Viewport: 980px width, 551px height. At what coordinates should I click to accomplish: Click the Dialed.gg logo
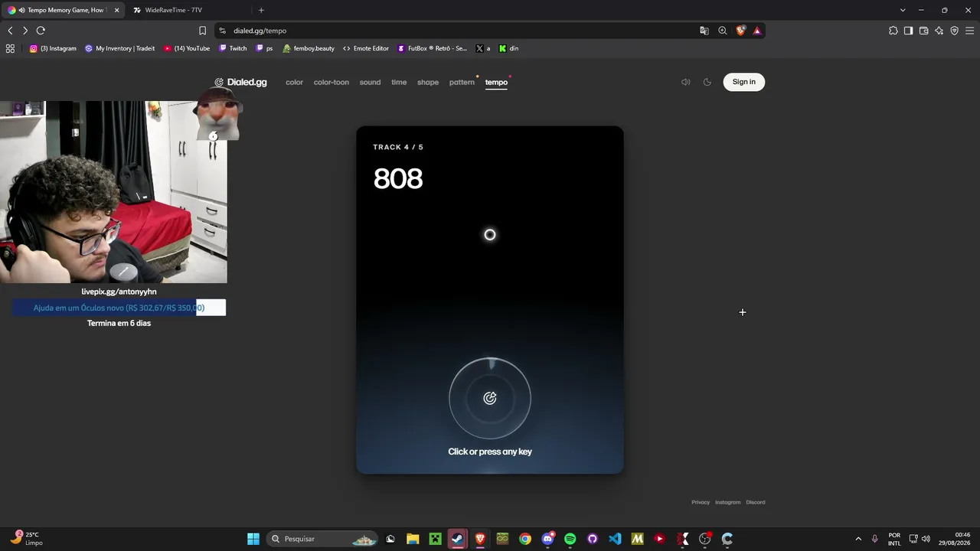coord(240,82)
